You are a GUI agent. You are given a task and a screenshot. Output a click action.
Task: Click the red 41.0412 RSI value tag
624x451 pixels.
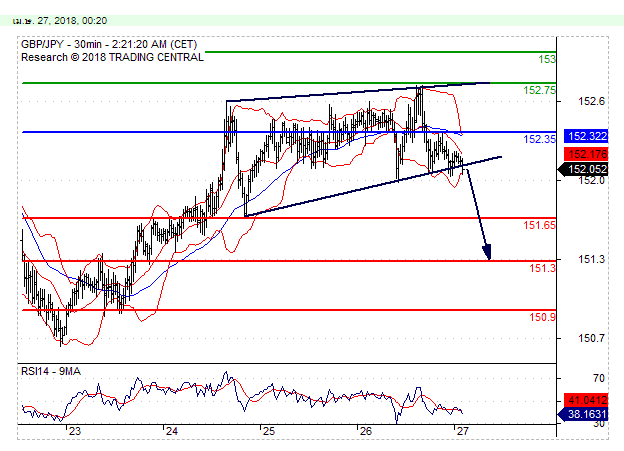586,400
